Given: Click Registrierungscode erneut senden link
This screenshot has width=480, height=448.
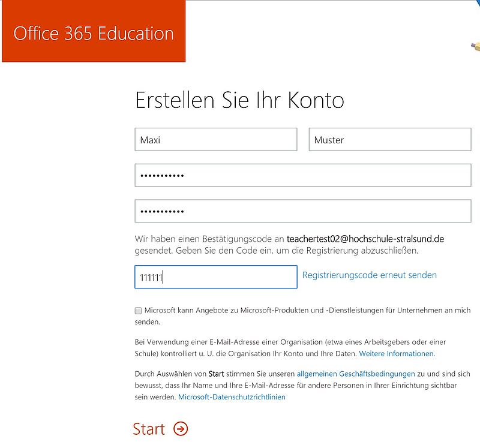Looking at the screenshot, I should 369,275.
